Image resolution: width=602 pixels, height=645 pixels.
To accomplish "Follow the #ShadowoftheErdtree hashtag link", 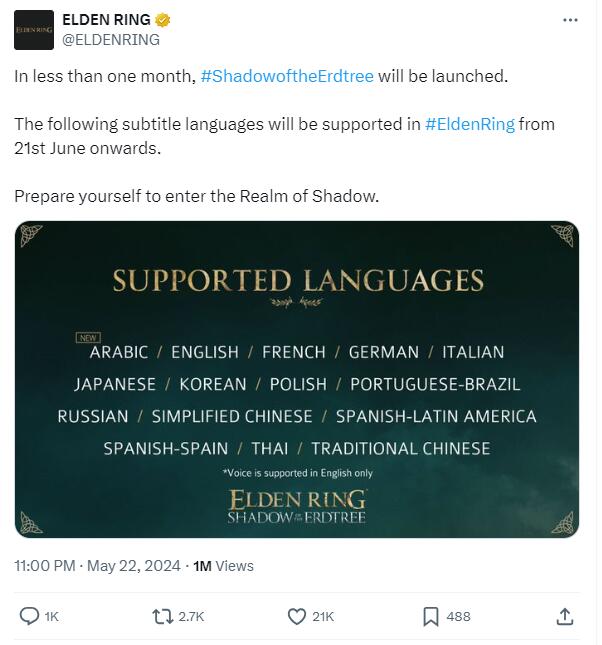I will pos(287,76).
